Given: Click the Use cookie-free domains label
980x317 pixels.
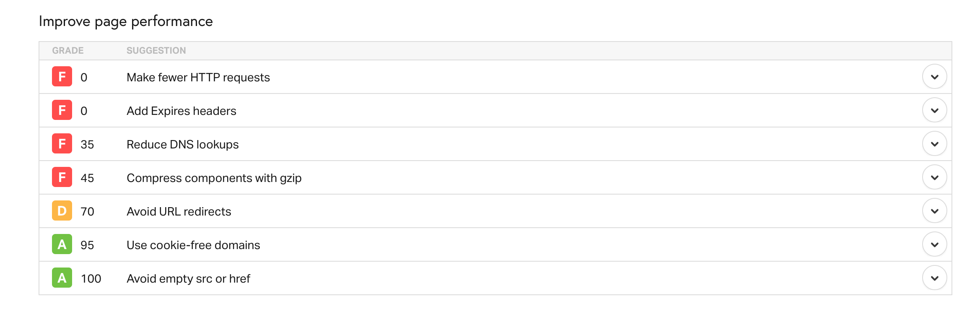Looking at the screenshot, I should [x=193, y=245].
